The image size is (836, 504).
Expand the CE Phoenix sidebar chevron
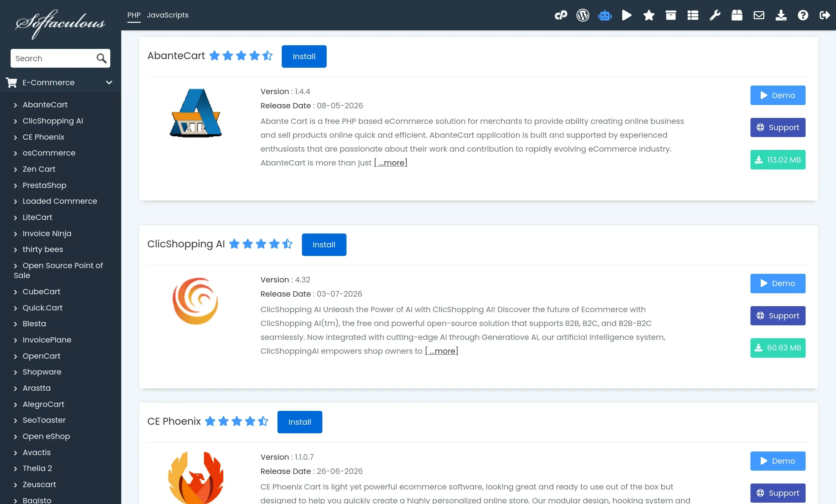click(15, 137)
